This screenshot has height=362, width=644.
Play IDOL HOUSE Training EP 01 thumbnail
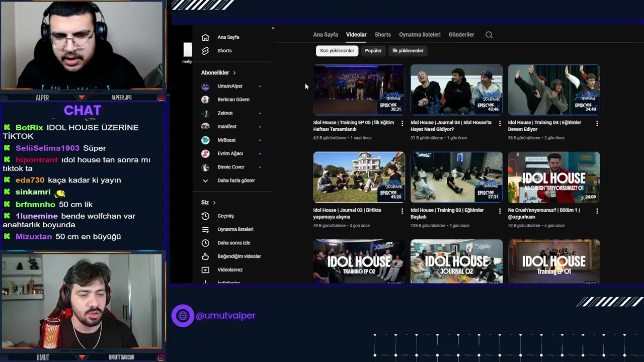tap(554, 261)
